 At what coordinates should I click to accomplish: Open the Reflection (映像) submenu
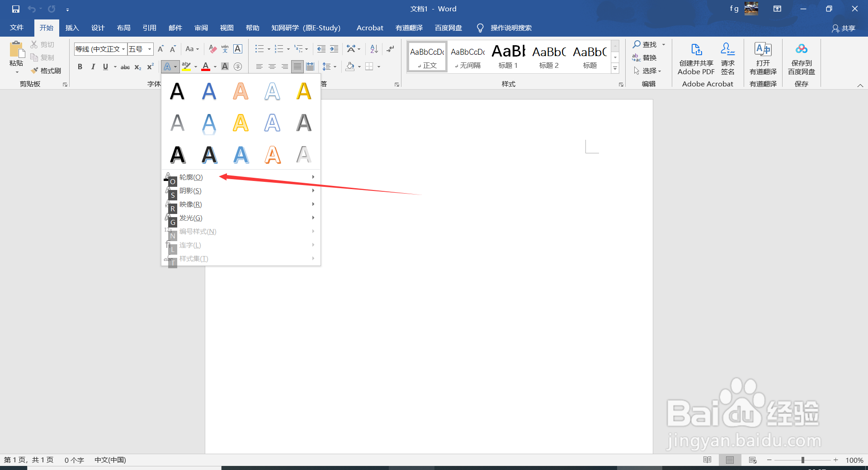[x=241, y=204]
